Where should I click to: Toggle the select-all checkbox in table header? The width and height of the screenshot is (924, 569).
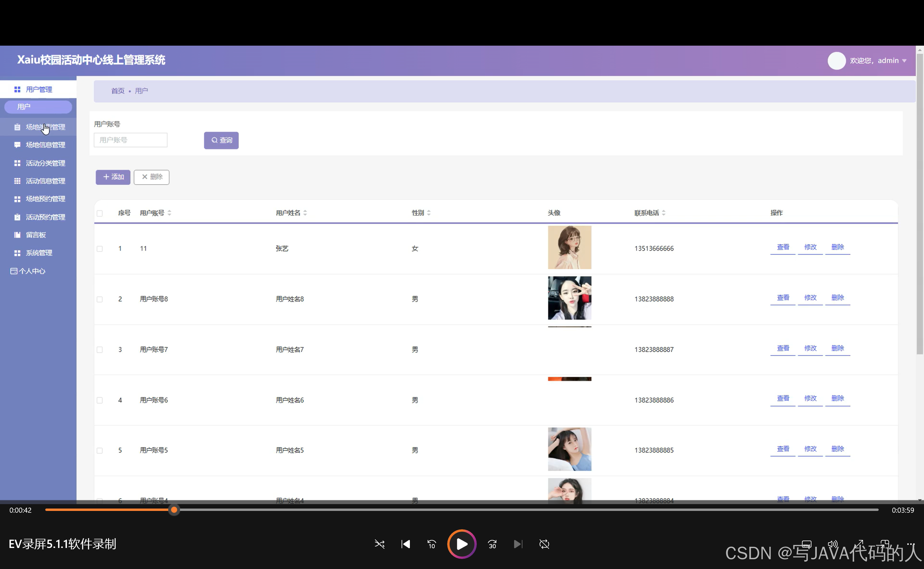pyautogui.click(x=100, y=213)
